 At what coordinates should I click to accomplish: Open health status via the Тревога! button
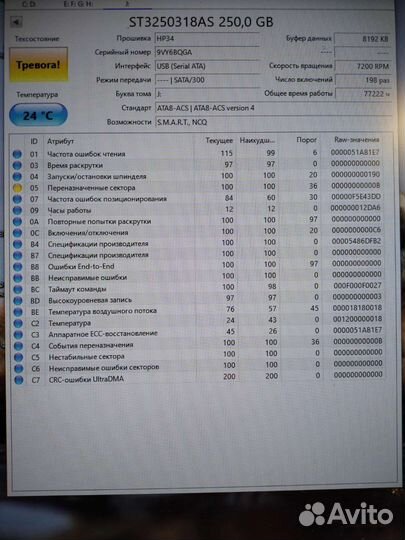(38, 65)
